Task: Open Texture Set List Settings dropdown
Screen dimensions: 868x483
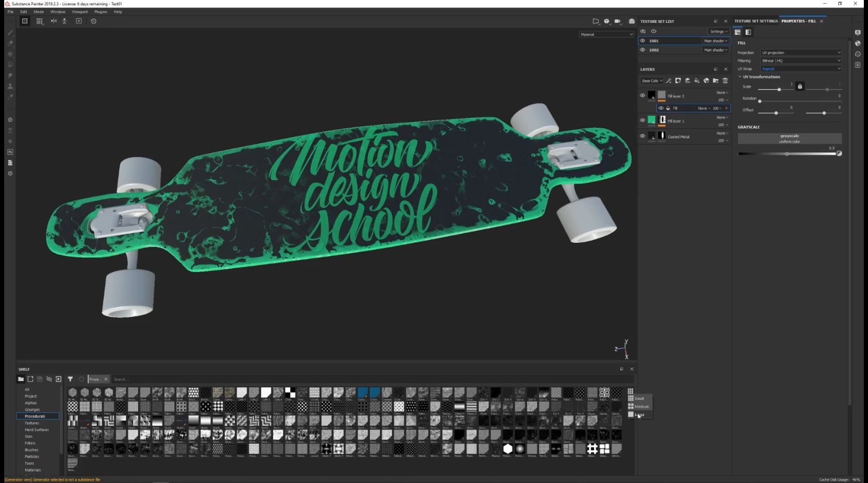Action: tap(719, 31)
